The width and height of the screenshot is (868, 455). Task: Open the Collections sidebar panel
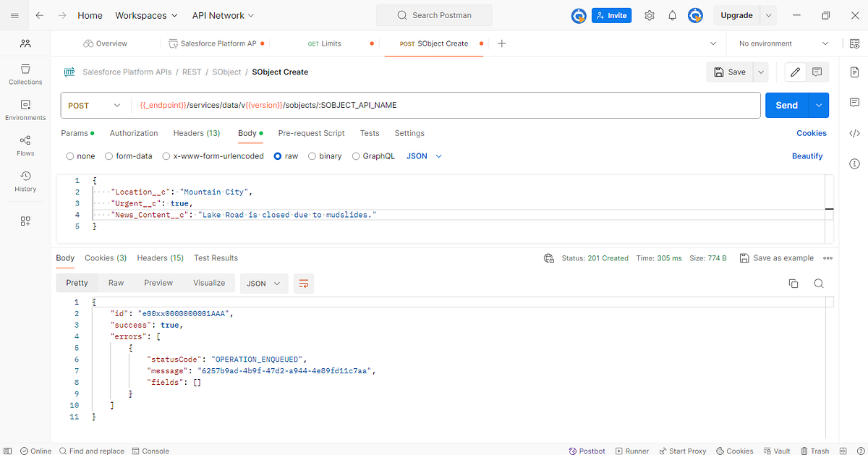click(25, 75)
